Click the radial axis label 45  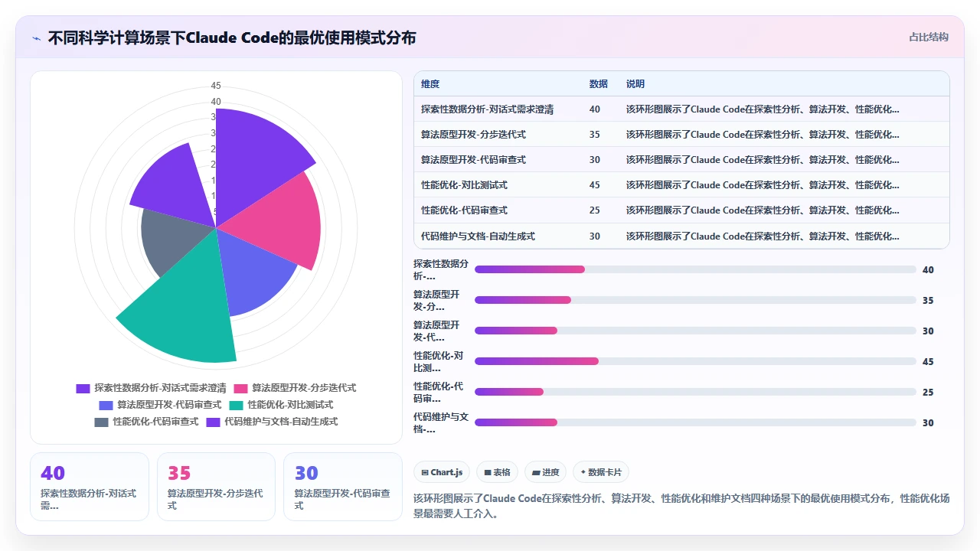[216, 86]
